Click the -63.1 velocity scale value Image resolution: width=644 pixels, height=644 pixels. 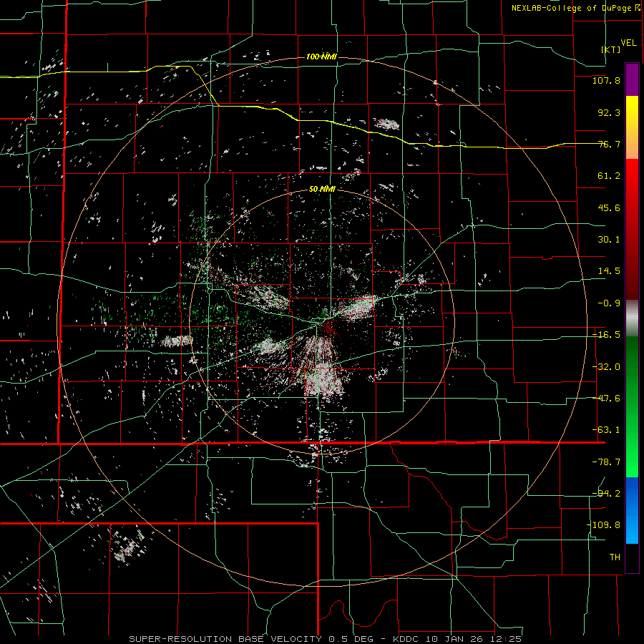(606, 430)
